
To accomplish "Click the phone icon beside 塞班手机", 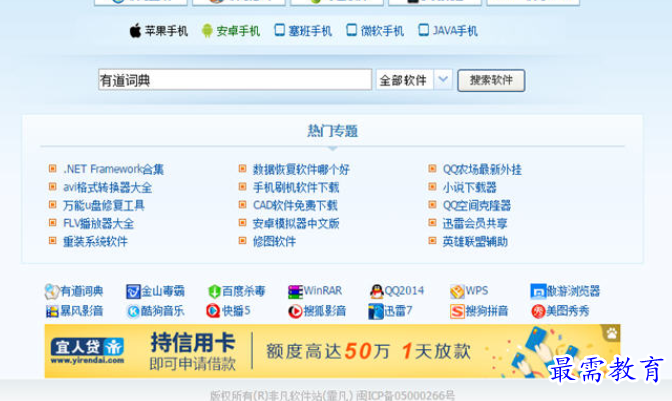I will pos(279,30).
